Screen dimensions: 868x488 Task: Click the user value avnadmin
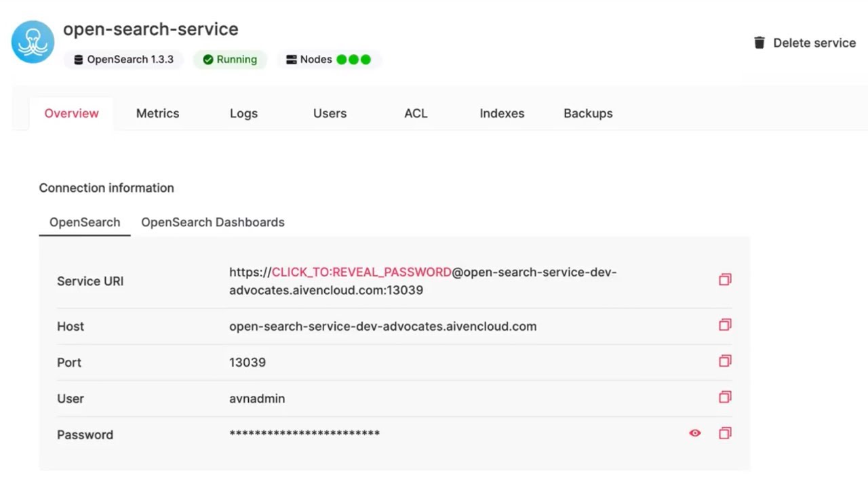257,399
